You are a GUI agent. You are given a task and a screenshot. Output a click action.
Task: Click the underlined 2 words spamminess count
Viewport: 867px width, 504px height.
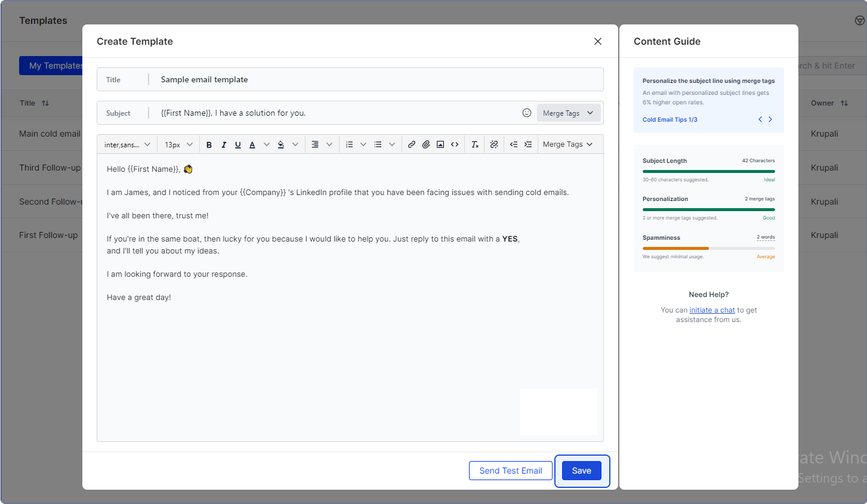(766, 237)
